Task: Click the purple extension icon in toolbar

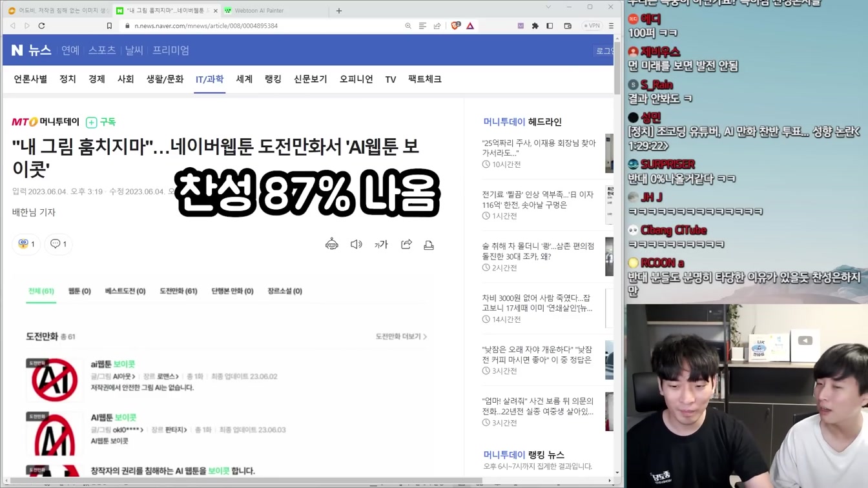Action: 521,26
